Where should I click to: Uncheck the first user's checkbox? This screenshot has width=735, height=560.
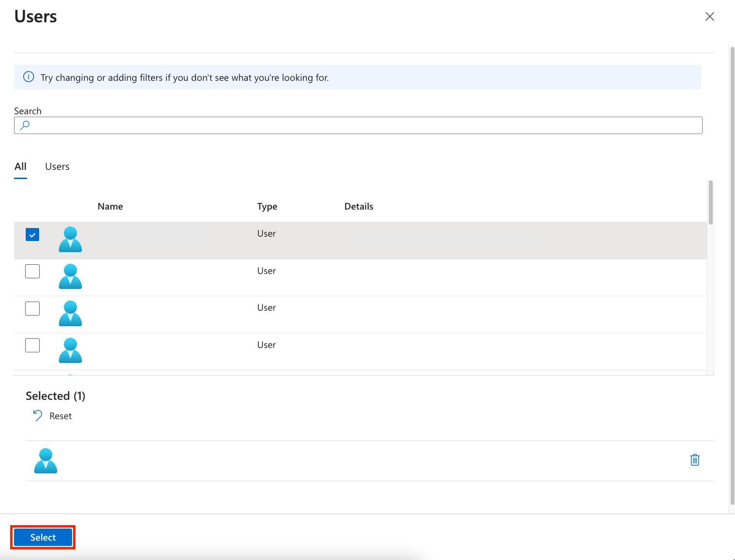[x=32, y=235]
